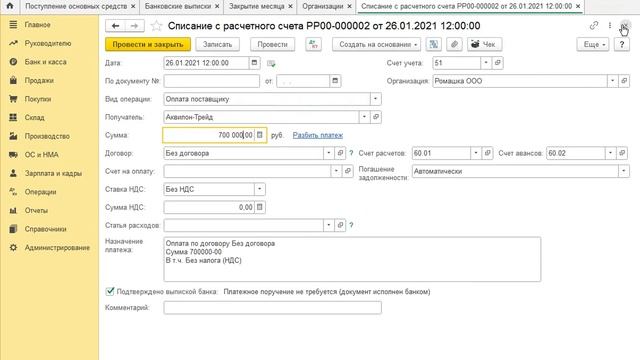The height and width of the screenshot is (360, 640).
Task: Click the Чек button
Action: point(484,44)
